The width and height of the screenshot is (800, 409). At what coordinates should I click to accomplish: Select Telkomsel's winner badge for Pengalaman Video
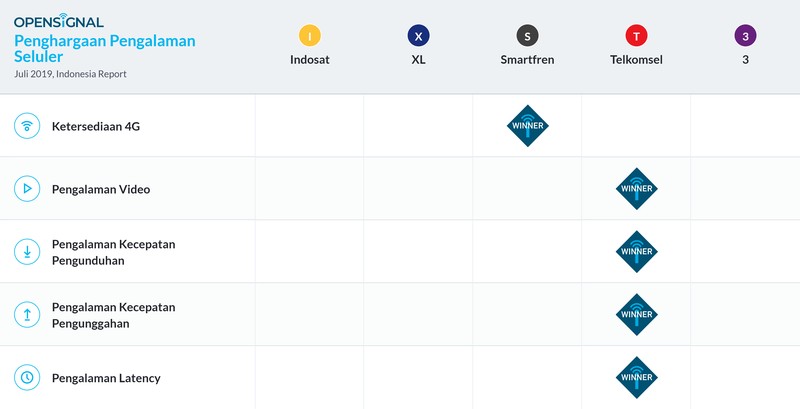(x=637, y=189)
